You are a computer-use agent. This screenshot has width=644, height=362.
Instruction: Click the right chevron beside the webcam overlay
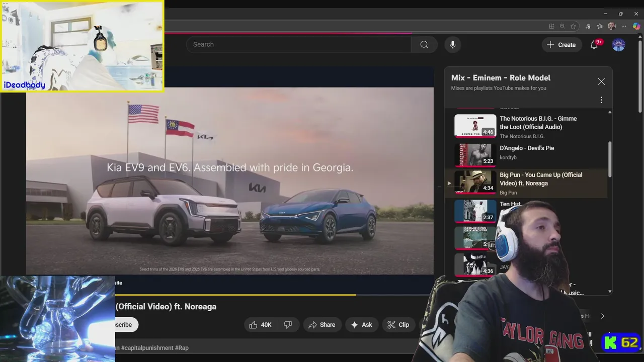click(x=602, y=316)
